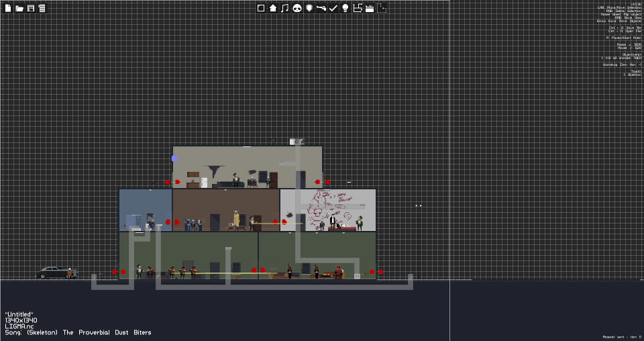Click the "Ctrl + S: Save file" hint

[x=625, y=28]
